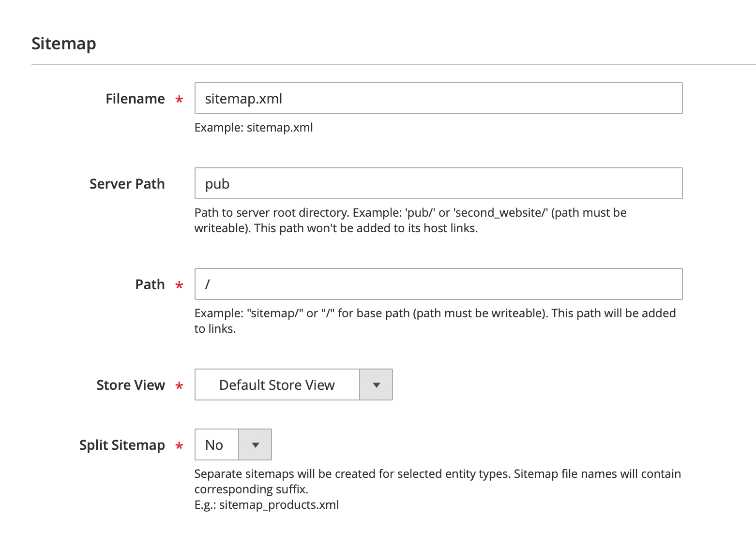Open the Split Sitemap dropdown

click(233, 444)
